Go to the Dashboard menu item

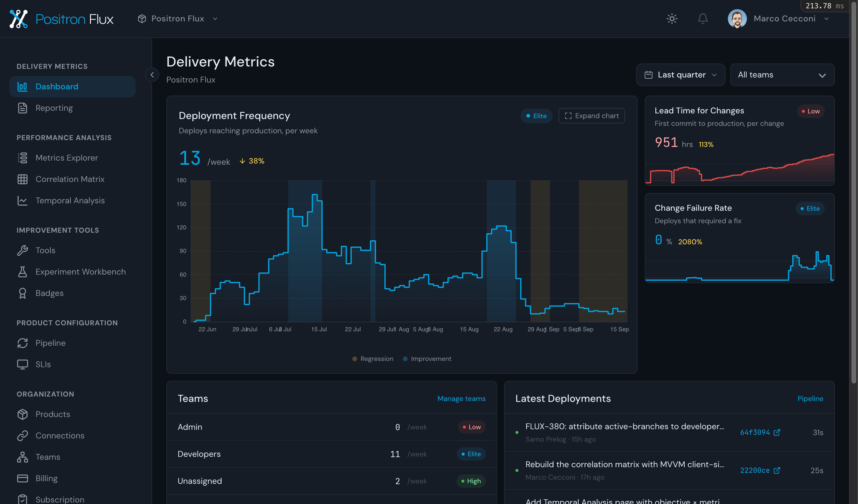point(72,87)
